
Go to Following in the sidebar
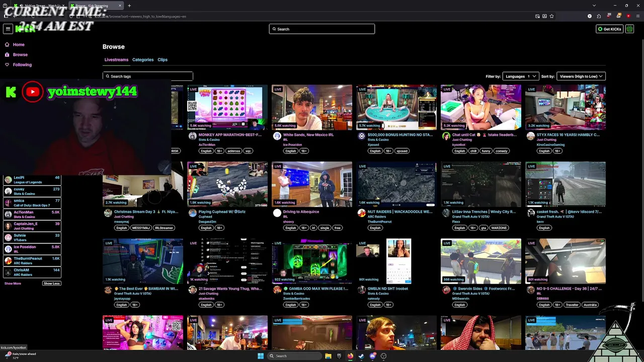[22, 65]
